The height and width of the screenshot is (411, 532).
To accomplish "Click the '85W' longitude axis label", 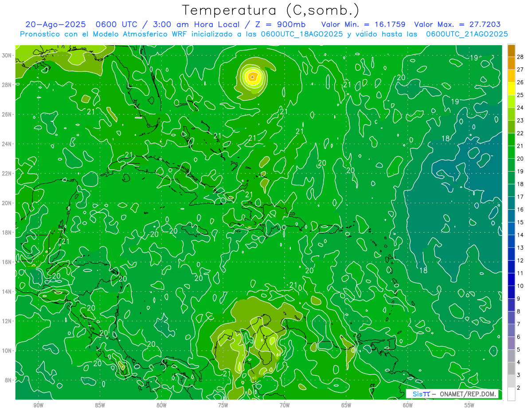I will click(x=100, y=405).
